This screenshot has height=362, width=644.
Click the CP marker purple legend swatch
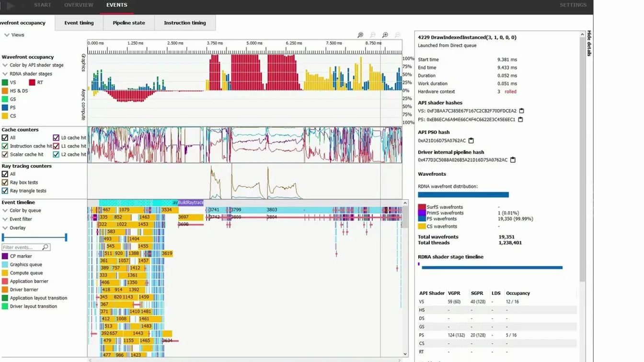tap(5, 256)
